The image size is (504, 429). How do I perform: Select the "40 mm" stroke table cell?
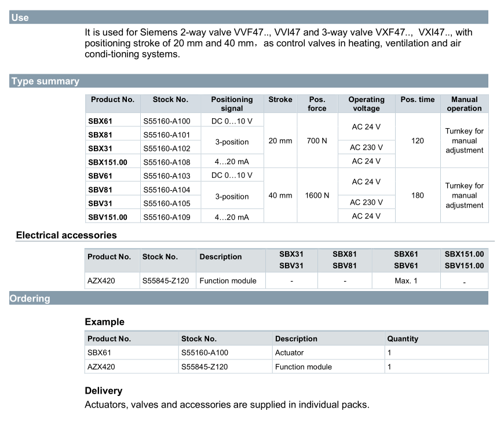click(x=280, y=195)
